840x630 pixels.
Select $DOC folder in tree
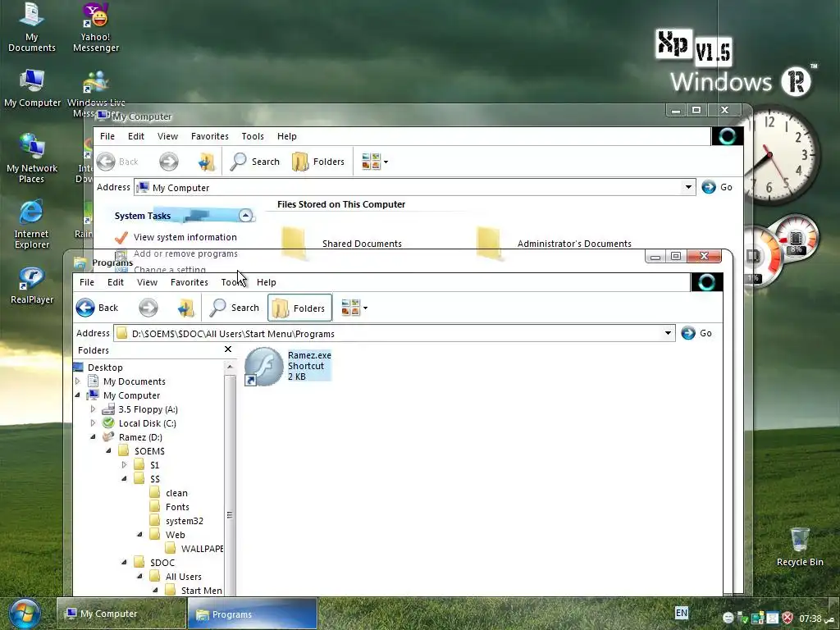point(162,563)
